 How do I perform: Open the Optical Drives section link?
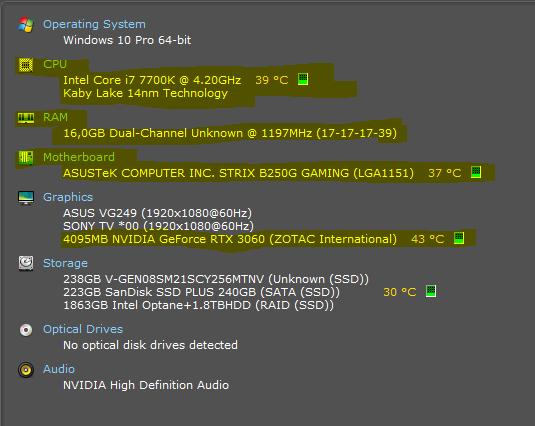(83, 329)
